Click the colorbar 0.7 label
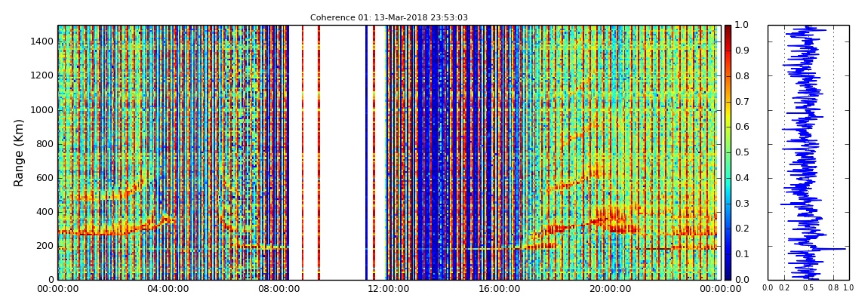 (740, 101)
